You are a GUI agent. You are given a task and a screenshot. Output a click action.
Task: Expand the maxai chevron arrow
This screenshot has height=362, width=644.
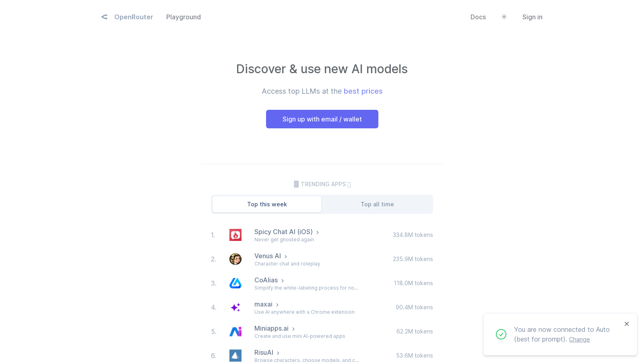(277, 305)
